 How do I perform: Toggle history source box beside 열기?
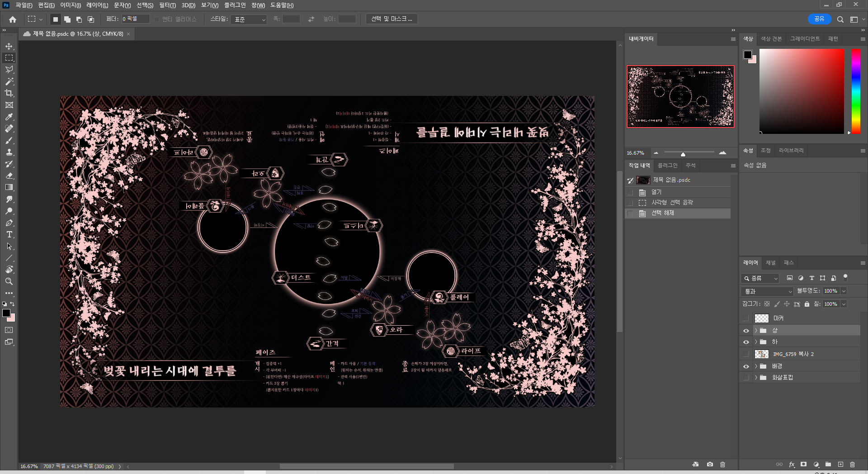pyautogui.click(x=630, y=192)
